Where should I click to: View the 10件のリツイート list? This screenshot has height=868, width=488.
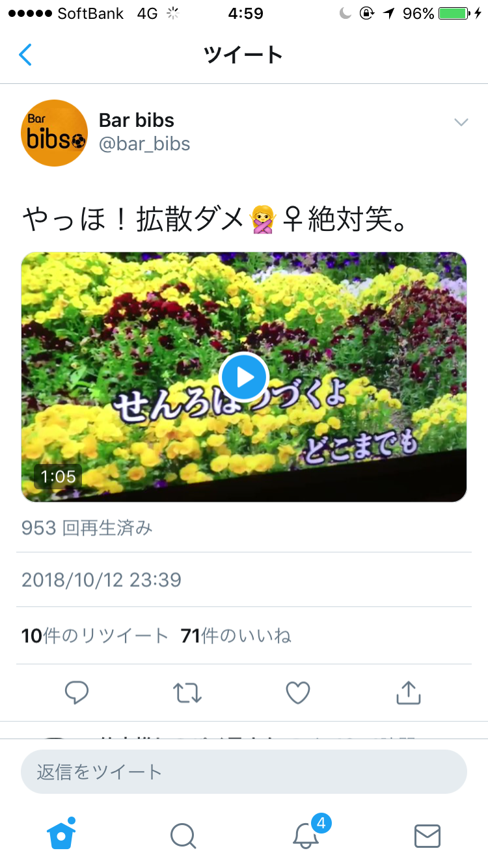pos(95,636)
